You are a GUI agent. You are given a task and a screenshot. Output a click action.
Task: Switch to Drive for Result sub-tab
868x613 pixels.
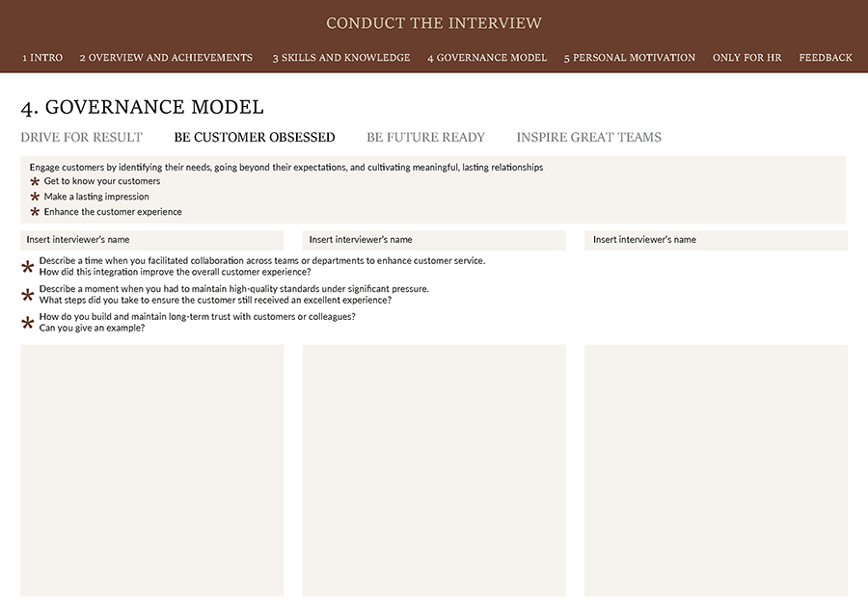tap(81, 137)
